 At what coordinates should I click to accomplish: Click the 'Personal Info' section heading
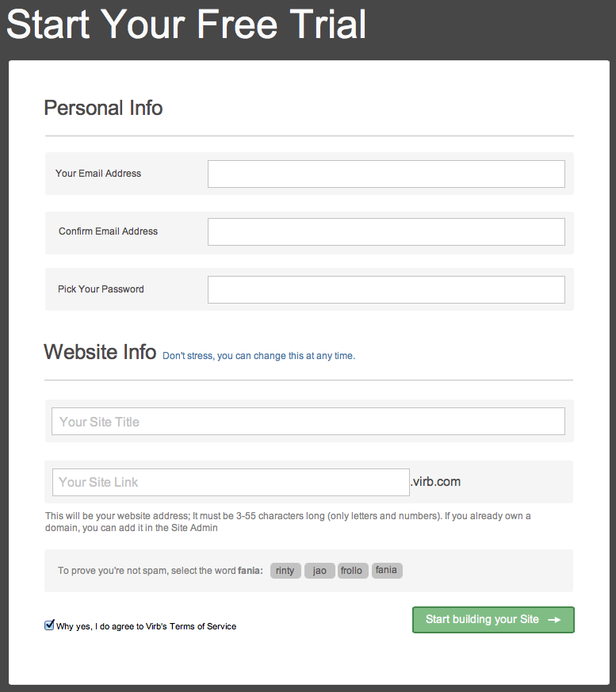[103, 108]
